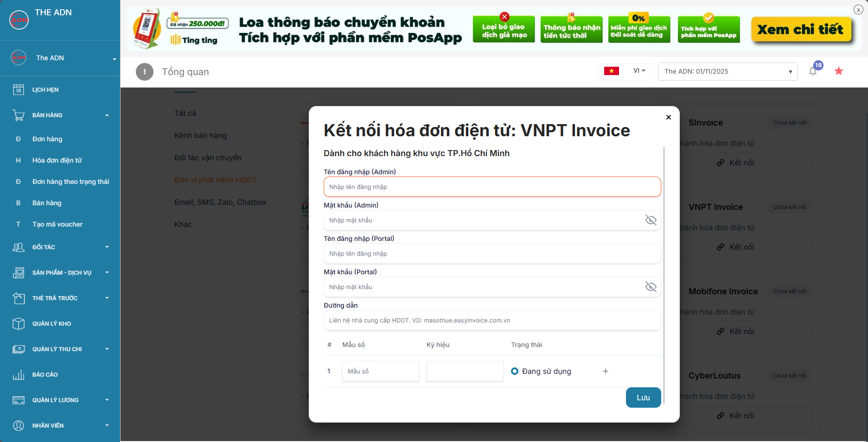Focus the Ký hiệu input in row 1
This screenshot has height=442, width=868.
click(465, 371)
